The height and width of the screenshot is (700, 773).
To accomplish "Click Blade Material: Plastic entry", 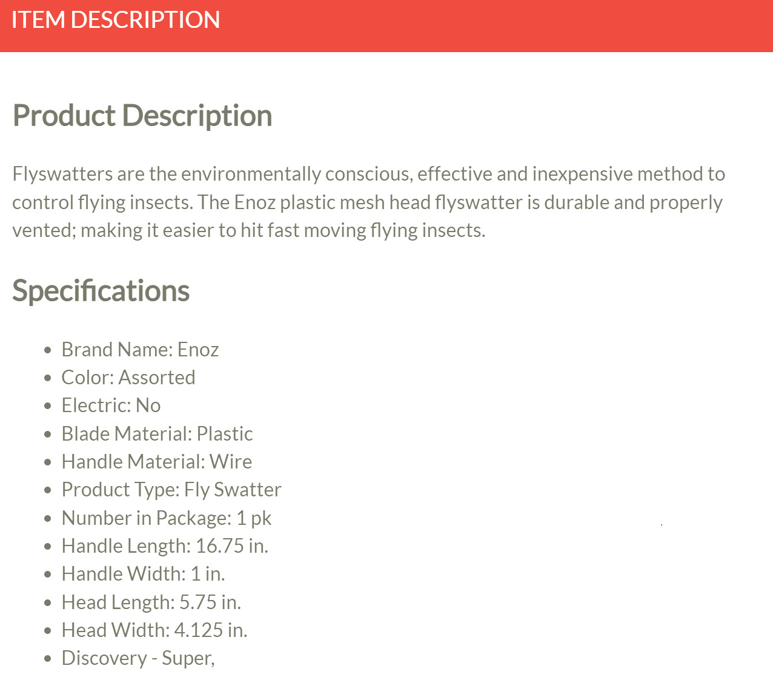I will (x=158, y=434).
